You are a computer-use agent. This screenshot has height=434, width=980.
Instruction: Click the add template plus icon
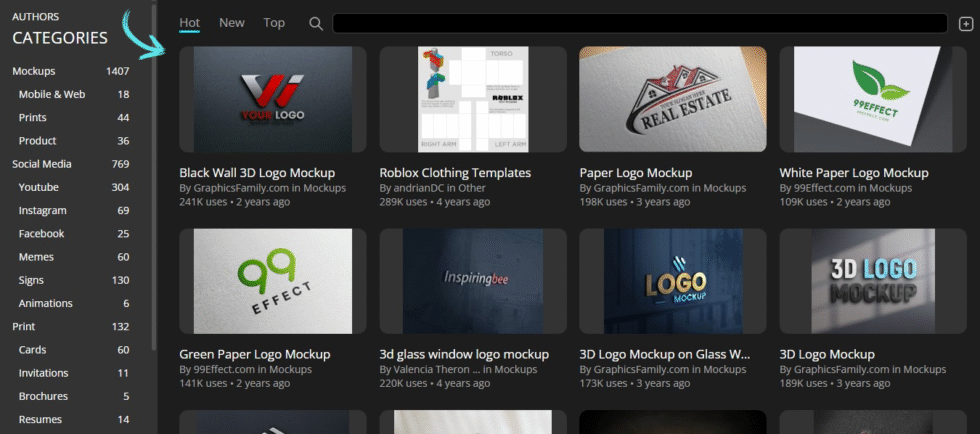[965, 24]
